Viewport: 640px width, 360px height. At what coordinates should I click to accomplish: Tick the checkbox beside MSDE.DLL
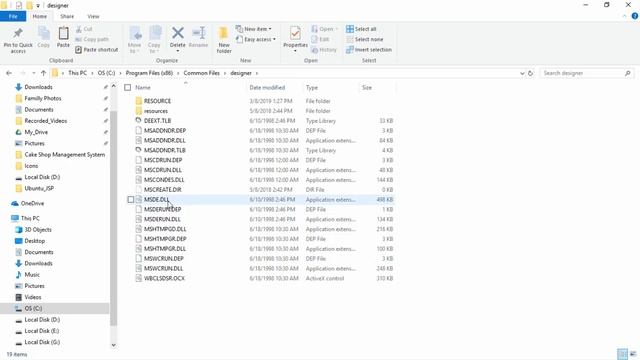pos(131,200)
